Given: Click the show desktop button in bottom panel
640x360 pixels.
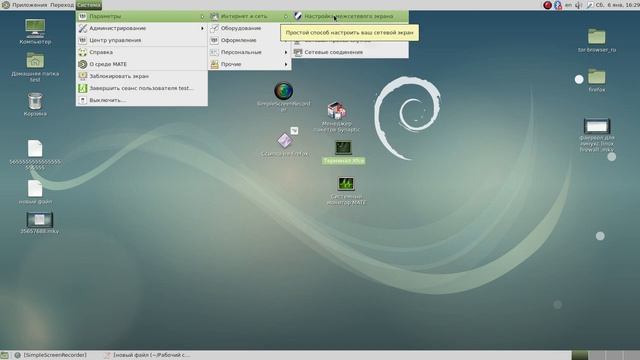Looking at the screenshot, I should coord(4,355).
